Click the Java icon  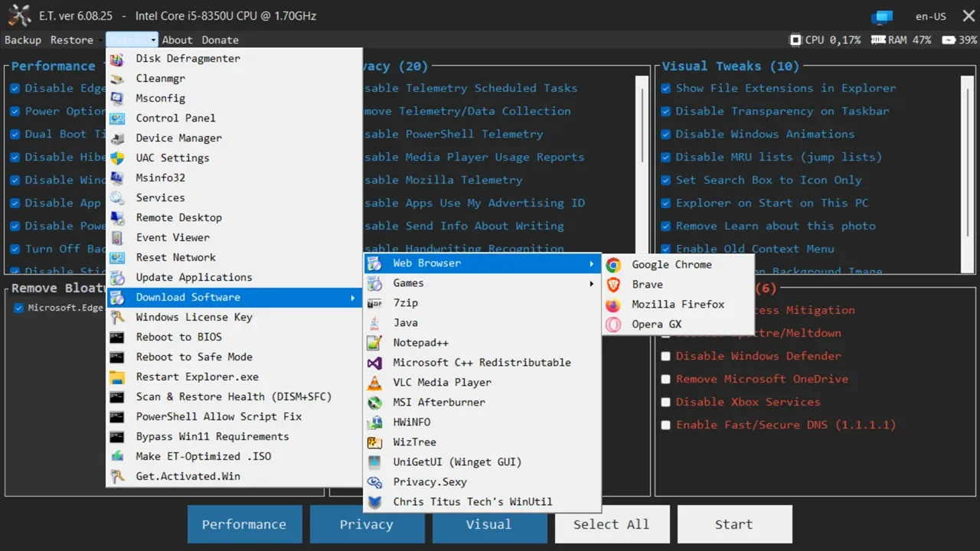tap(374, 323)
